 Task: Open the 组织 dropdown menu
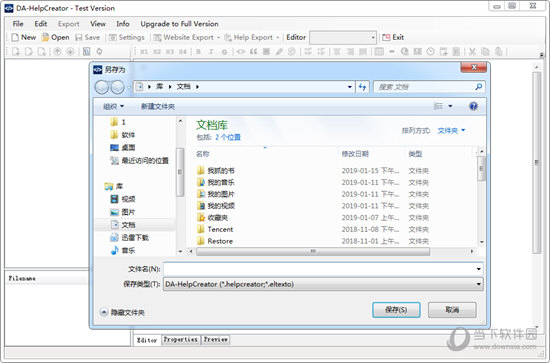tap(114, 106)
